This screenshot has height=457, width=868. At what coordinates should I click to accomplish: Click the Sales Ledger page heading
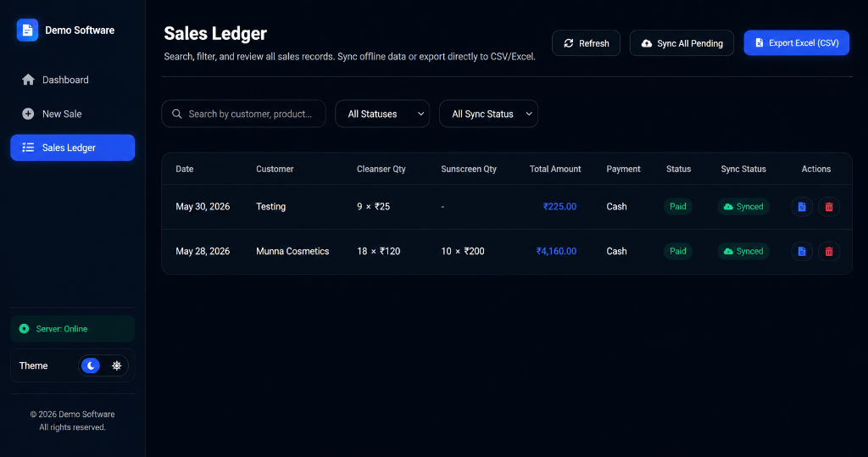[x=215, y=33]
